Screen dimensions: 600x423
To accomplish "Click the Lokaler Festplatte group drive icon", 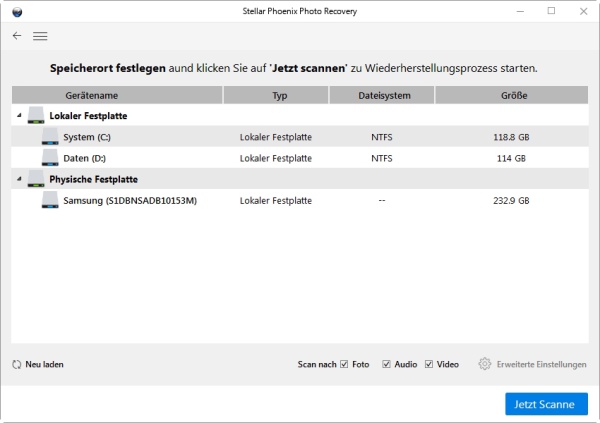I will [36, 115].
